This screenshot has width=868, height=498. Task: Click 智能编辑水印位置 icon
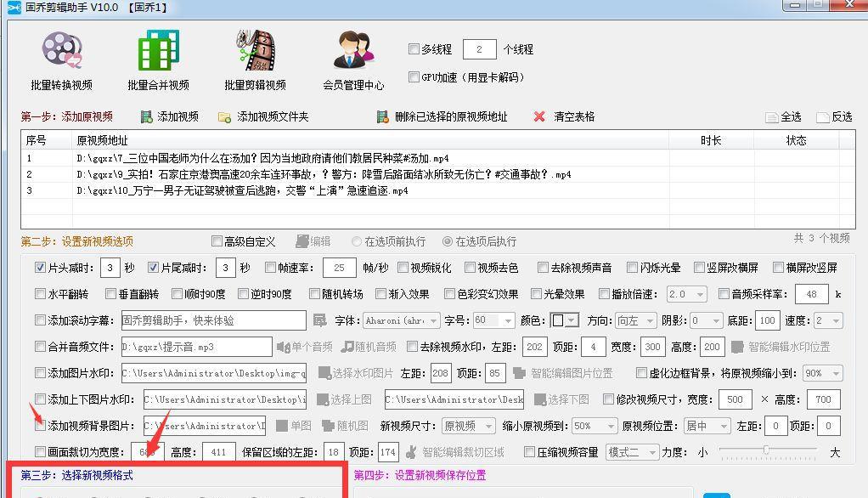pos(737,347)
